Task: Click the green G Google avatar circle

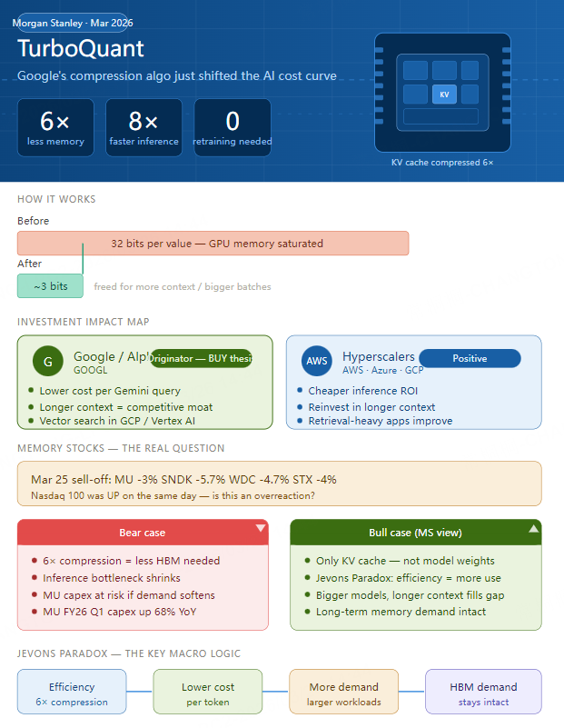Action: tap(48, 361)
